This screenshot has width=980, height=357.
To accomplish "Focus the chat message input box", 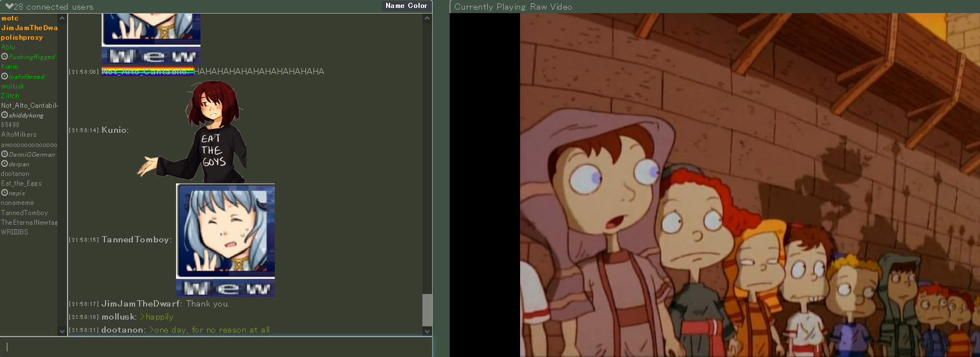I will 216,347.
